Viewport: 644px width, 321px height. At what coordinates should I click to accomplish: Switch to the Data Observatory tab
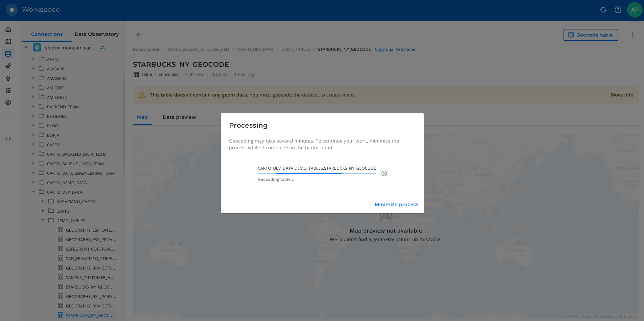tap(97, 34)
